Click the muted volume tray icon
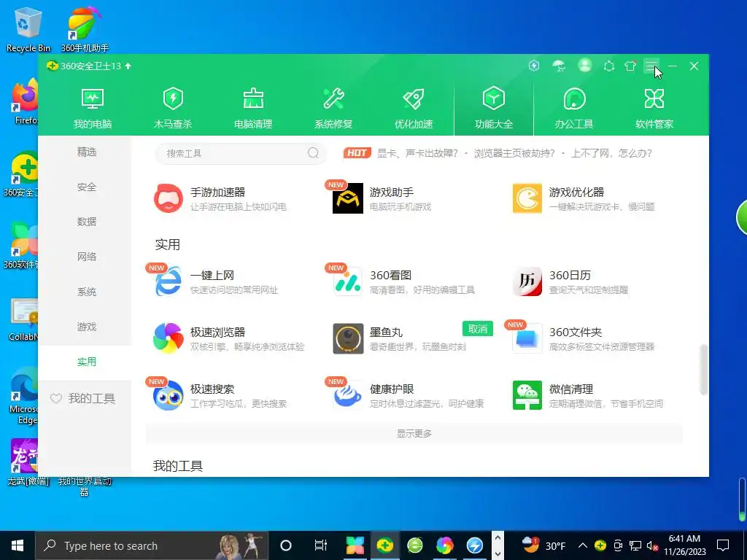 pyautogui.click(x=652, y=545)
